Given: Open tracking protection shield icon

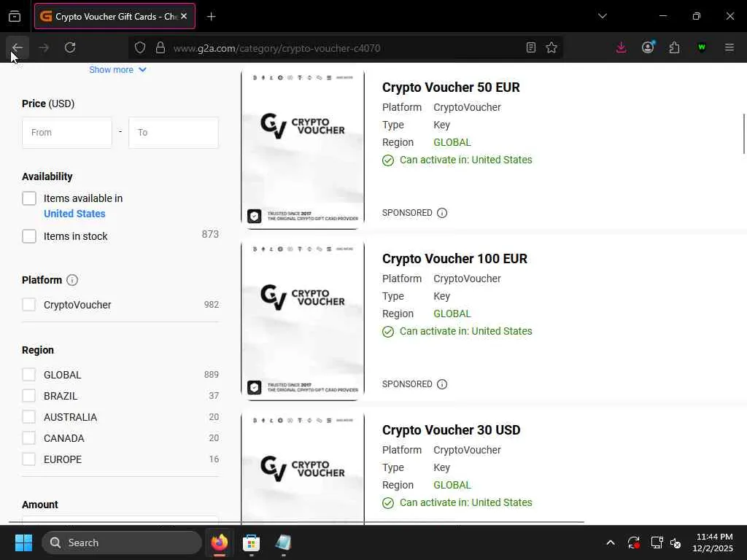Looking at the screenshot, I should 139,47.
